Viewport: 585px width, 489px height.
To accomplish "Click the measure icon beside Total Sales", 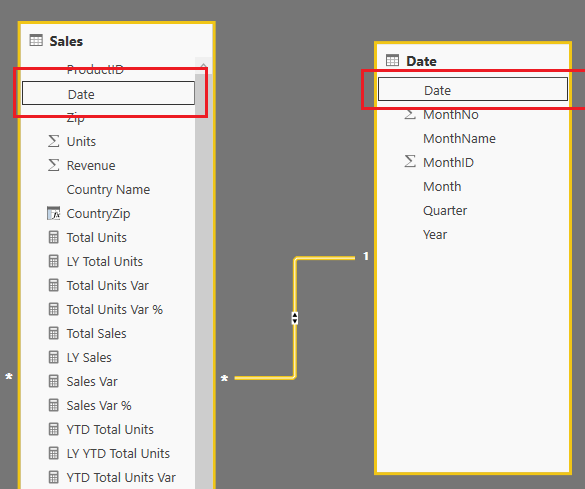I will (x=54, y=333).
